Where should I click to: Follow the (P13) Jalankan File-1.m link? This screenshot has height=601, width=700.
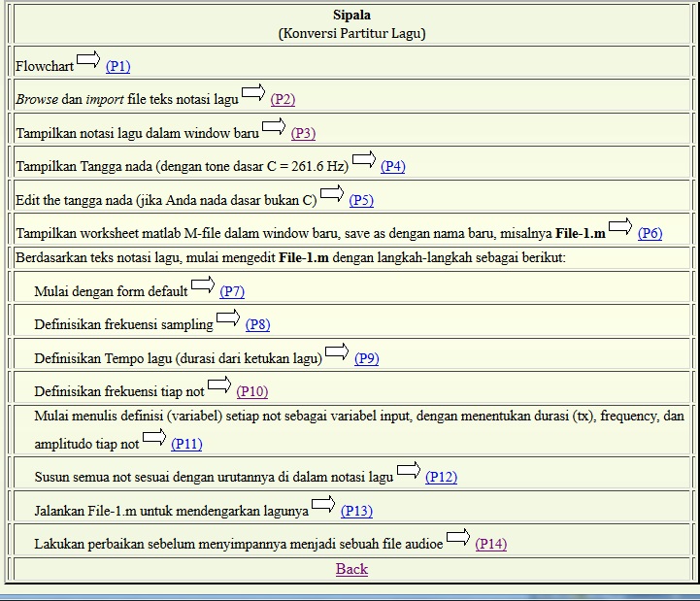click(356, 511)
